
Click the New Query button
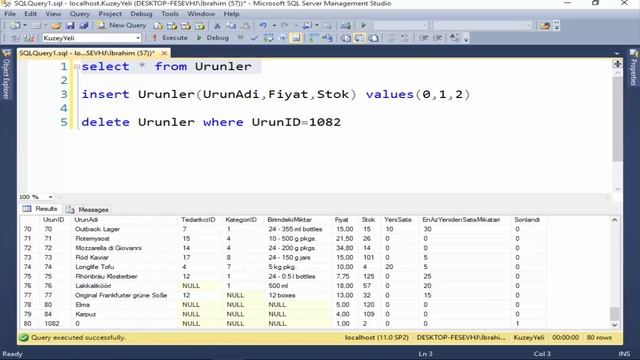click(122, 25)
